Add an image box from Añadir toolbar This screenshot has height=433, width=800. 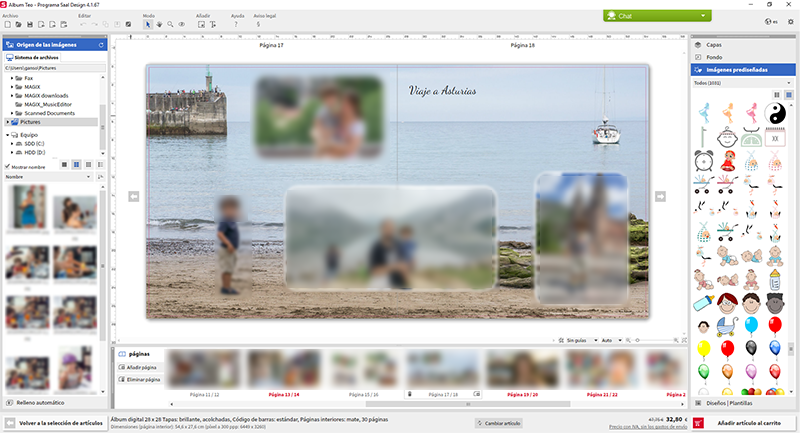tap(201, 24)
